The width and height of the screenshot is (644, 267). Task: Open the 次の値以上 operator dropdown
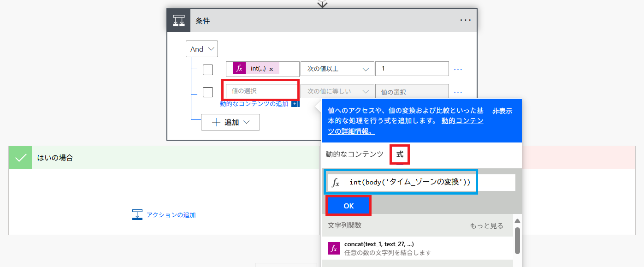point(337,69)
